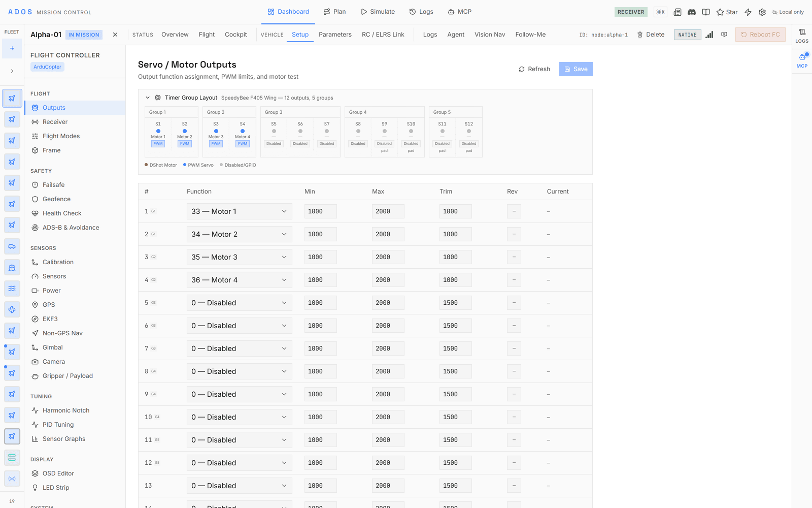Toggle Rev for output row 8
The height and width of the screenshot is (508, 812).
point(514,371)
